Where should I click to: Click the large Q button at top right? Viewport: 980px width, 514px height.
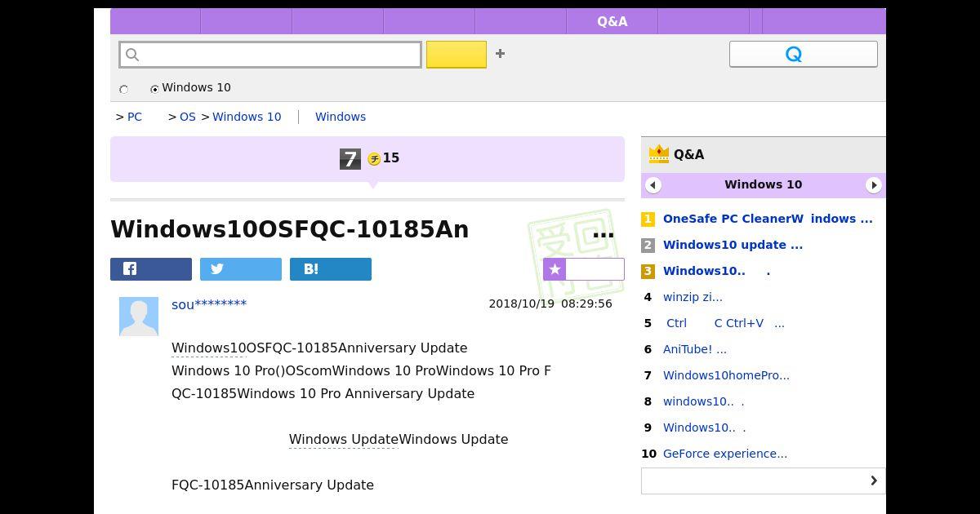click(x=804, y=54)
